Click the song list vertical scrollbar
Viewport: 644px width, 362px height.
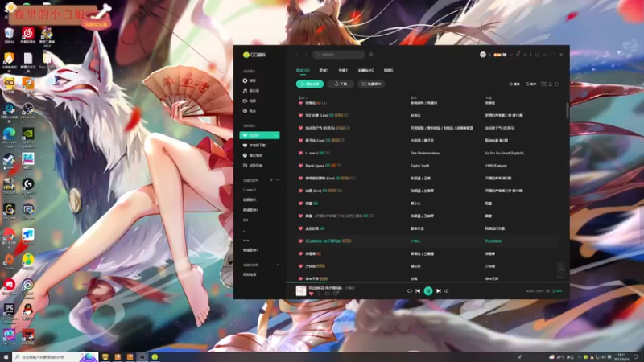coord(568,110)
